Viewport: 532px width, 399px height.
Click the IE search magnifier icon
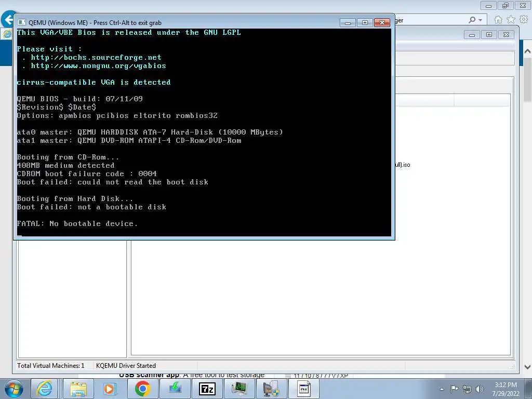coord(472,20)
